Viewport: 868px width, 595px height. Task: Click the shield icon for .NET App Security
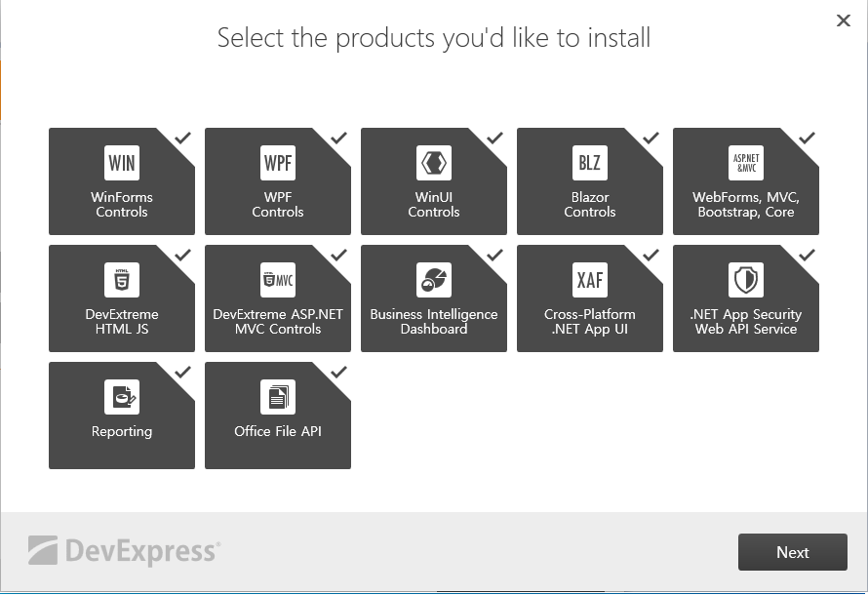tap(746, 280)
